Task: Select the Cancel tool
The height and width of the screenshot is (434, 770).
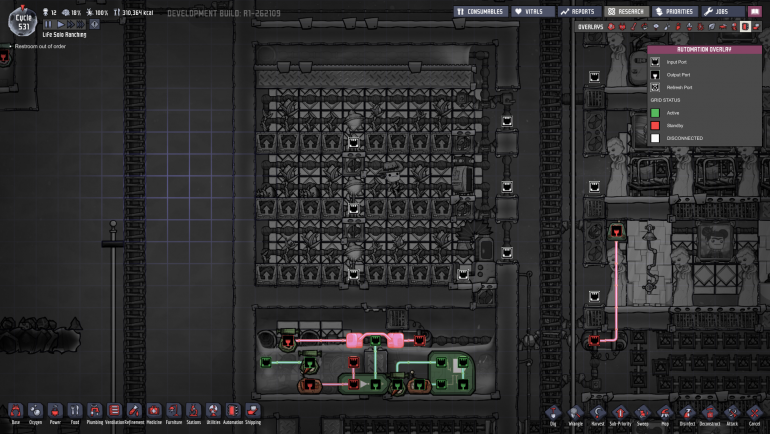Action: coord(754,415)
